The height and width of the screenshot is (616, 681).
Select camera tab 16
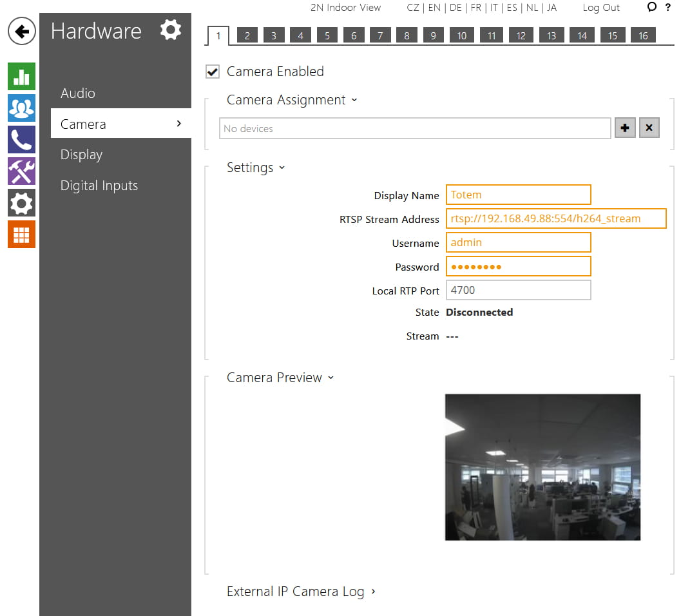643,35
